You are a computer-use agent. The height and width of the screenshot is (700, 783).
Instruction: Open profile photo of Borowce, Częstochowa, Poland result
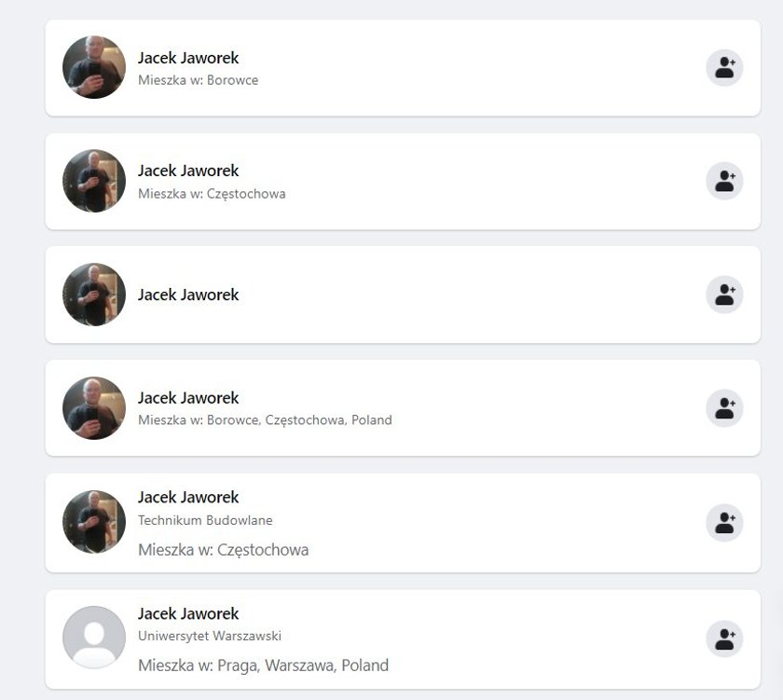point(94,408)
